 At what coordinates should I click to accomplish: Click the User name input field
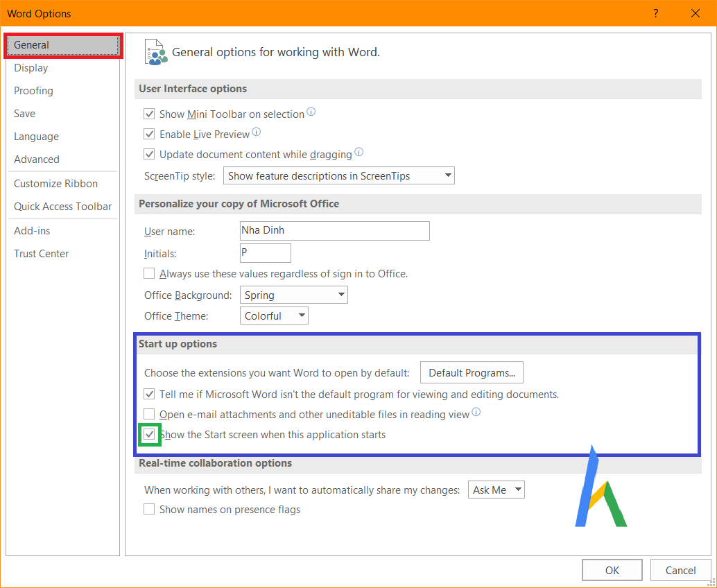[335, 231]
